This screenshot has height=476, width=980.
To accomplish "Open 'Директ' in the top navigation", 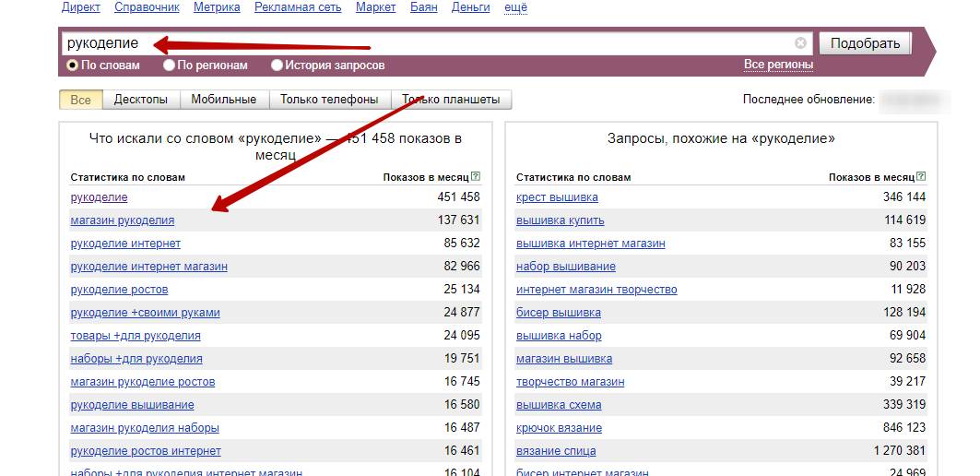I will click(x=81, y=7).
